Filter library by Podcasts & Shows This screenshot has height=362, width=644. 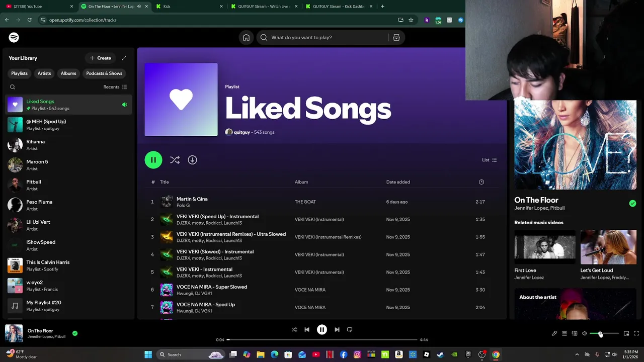(x=104, y=73)
